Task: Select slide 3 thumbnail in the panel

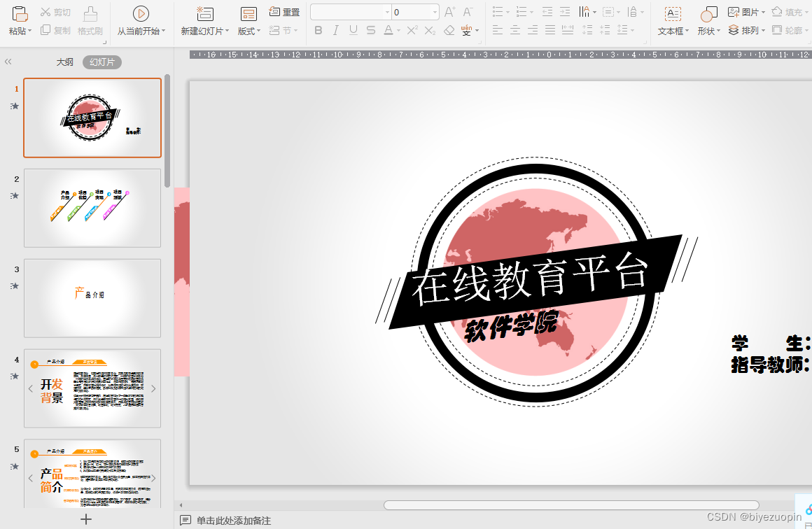Action: (92, 298)
